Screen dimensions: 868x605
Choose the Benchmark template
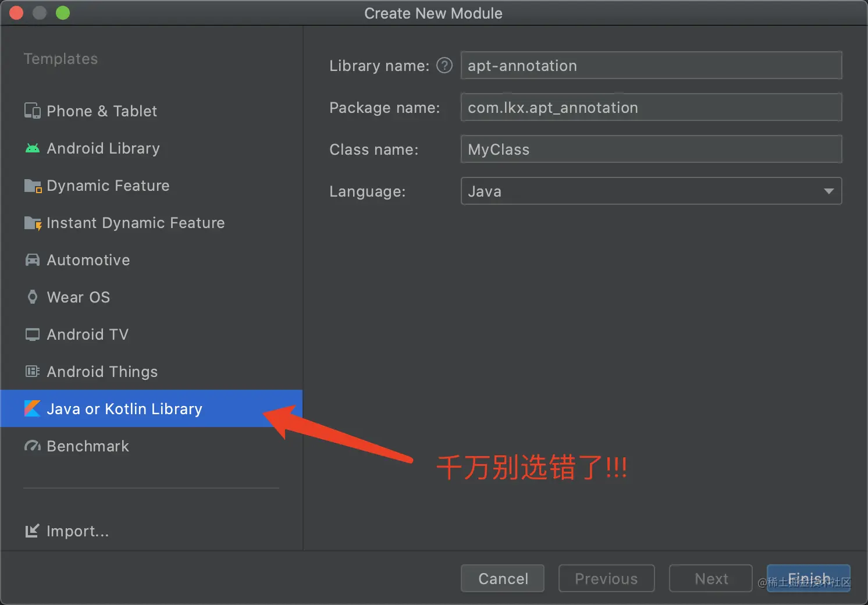151,446
